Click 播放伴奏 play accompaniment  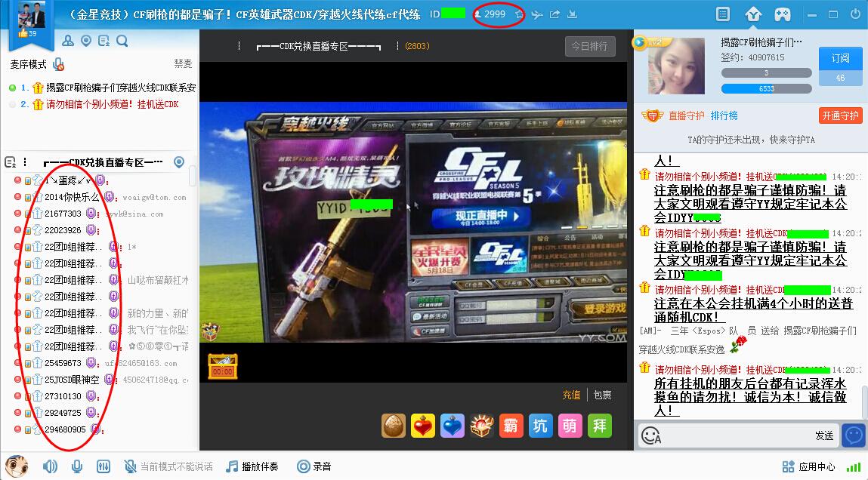pyautogui.click(x=252, y=466)
